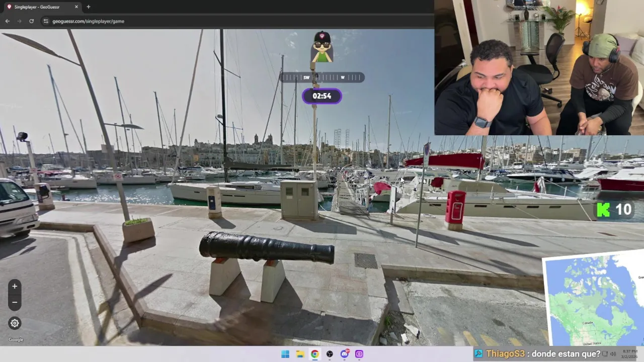The image size is (644, 362).
Task: Click the Google logo watermark link
Action: point(16,339)
